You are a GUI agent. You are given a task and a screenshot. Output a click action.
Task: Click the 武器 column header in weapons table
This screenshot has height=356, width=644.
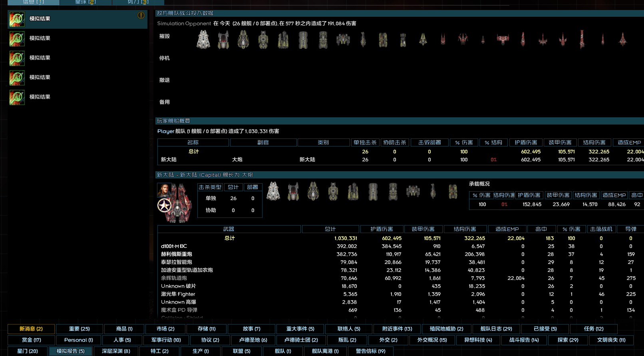point(229,229)
